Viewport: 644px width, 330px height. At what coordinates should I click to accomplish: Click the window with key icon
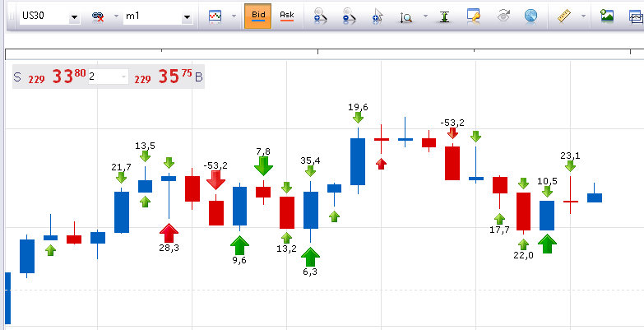point(474,16)
